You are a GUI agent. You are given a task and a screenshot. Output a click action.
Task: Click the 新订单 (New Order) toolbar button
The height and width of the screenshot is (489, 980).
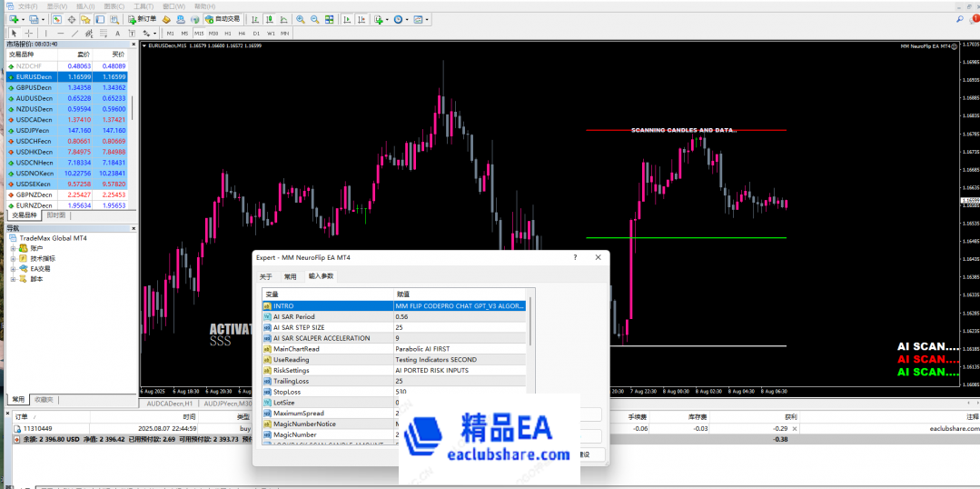pyautogui.click(x=140, y=19)
